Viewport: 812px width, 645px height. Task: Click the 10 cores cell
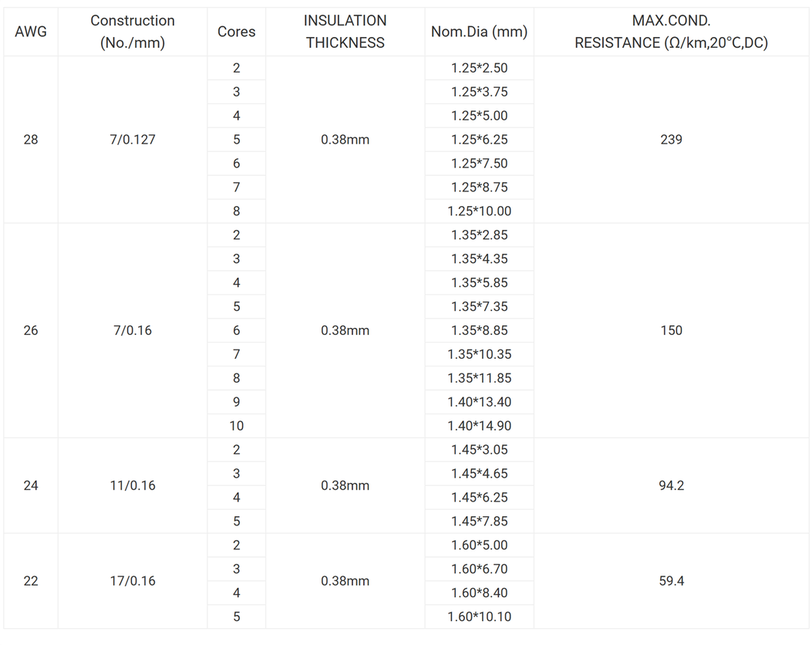237,426
